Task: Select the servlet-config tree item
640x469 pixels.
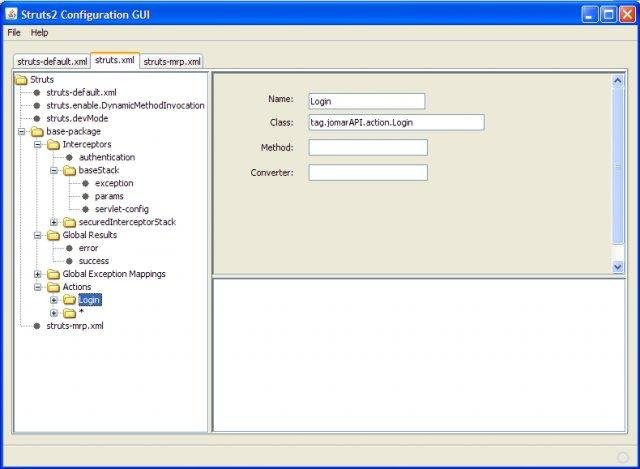Action: [122, 209]
